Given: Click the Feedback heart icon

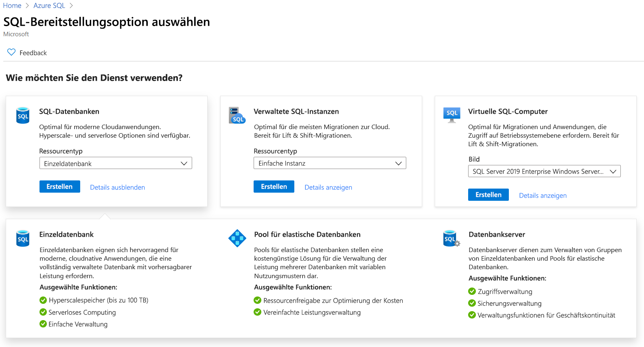Looking at the screenshot, I should (x=11, y=52).
